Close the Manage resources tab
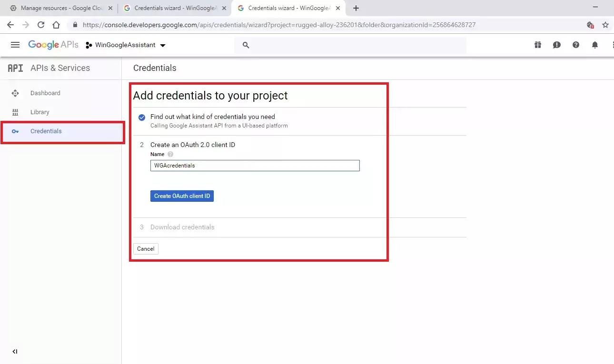The image size is (614, 364). 110,8
